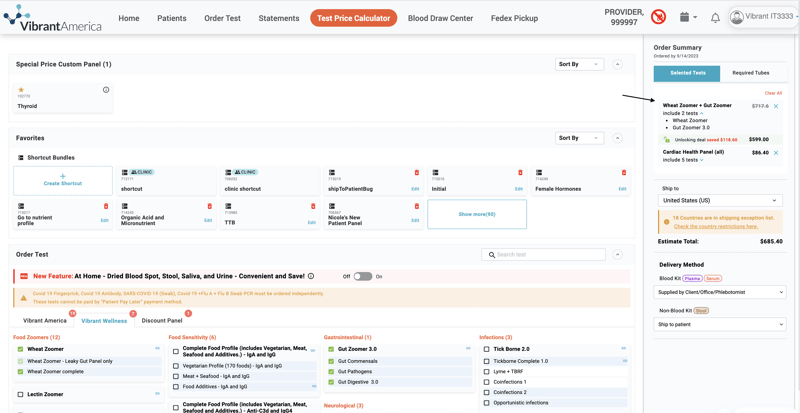Collapse the Favorites section
800x413 pixels.
[617, 138]
